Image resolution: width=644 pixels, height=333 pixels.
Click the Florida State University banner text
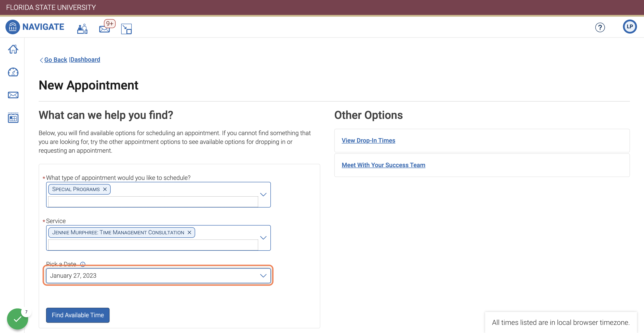[51, 7]
